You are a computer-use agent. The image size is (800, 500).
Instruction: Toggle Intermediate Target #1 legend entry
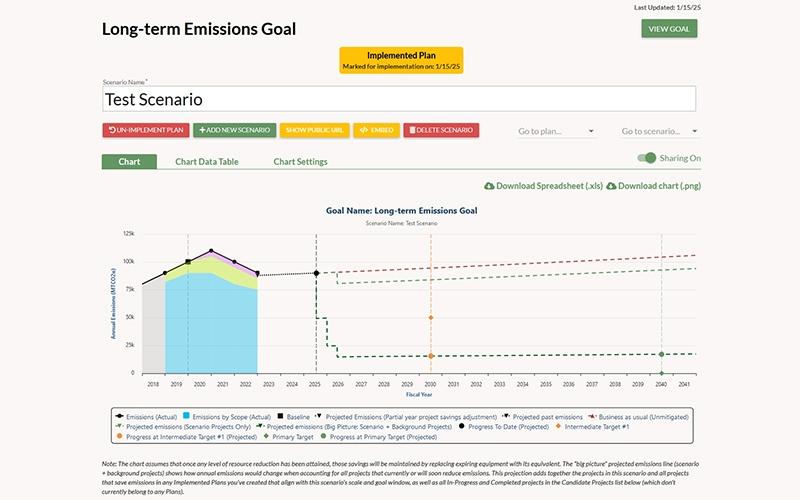coord(592,427)
